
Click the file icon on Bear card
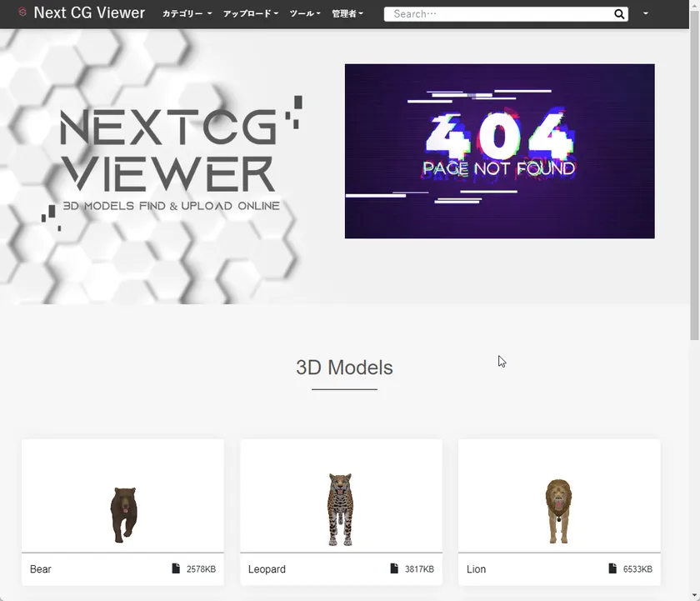[176, 568]
